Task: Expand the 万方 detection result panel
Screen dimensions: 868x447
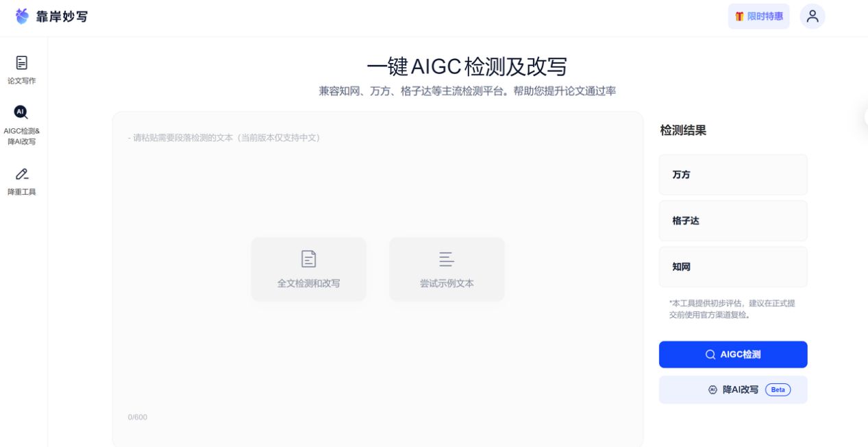Action: pos(732,174)
